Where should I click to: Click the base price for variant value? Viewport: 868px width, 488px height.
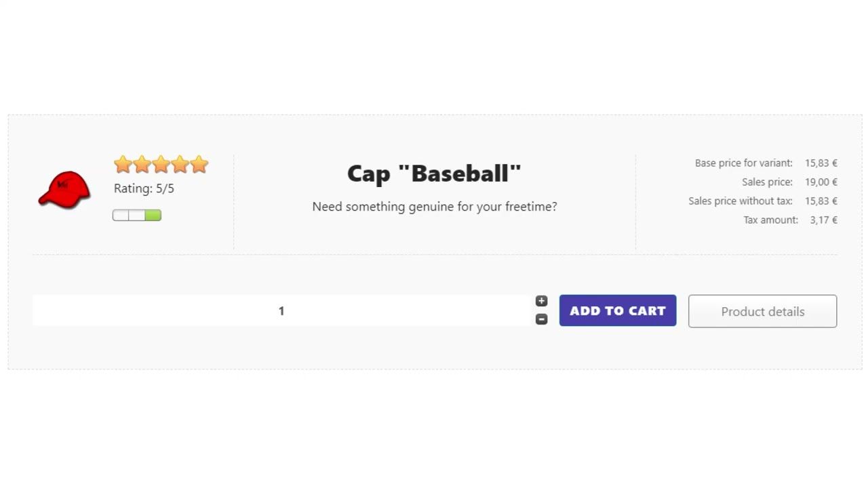(x=821, y=163)
